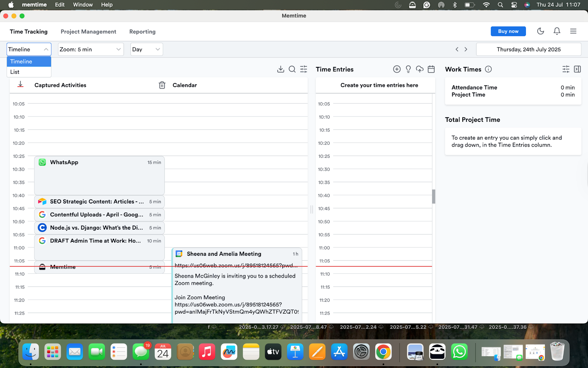Viewport: 588px width, 368px height.
Task: Open WhatsApp from the dock
Action: 459,352
